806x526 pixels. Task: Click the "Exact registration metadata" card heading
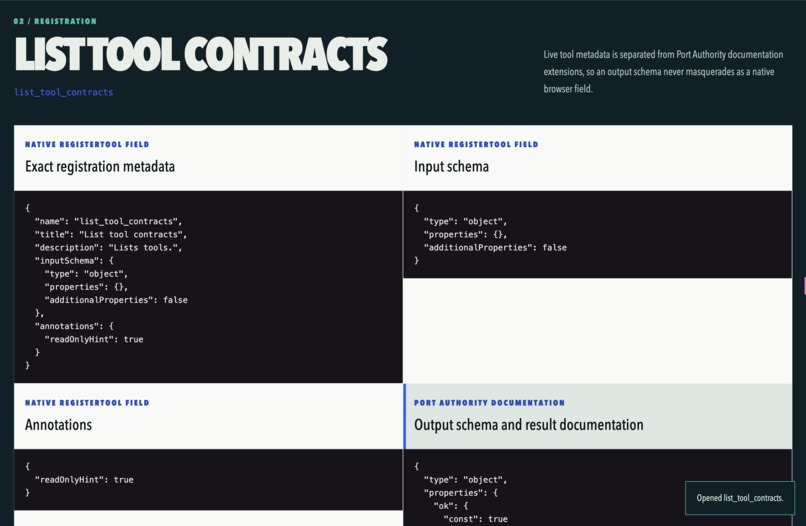click(x=100, y=166)
